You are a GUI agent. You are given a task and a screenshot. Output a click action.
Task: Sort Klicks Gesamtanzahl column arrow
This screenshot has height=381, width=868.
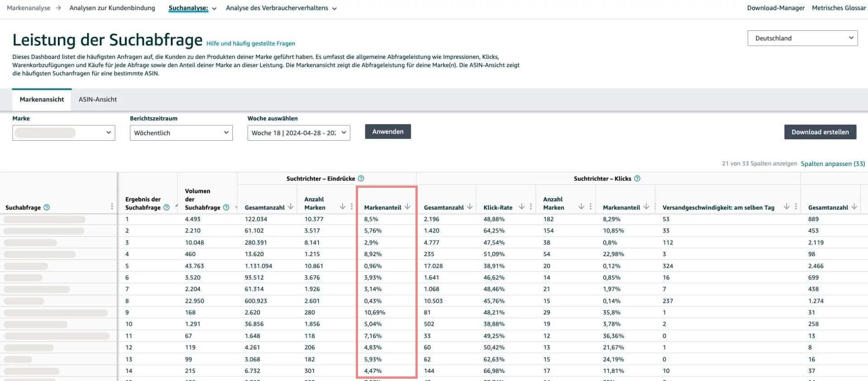(470, 207)
